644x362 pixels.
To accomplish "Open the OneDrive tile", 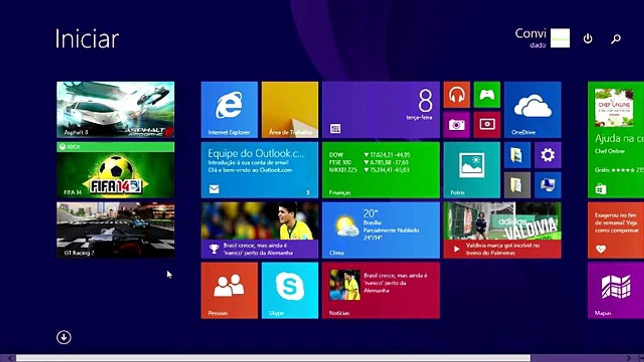I will click(x=532, y=110).
